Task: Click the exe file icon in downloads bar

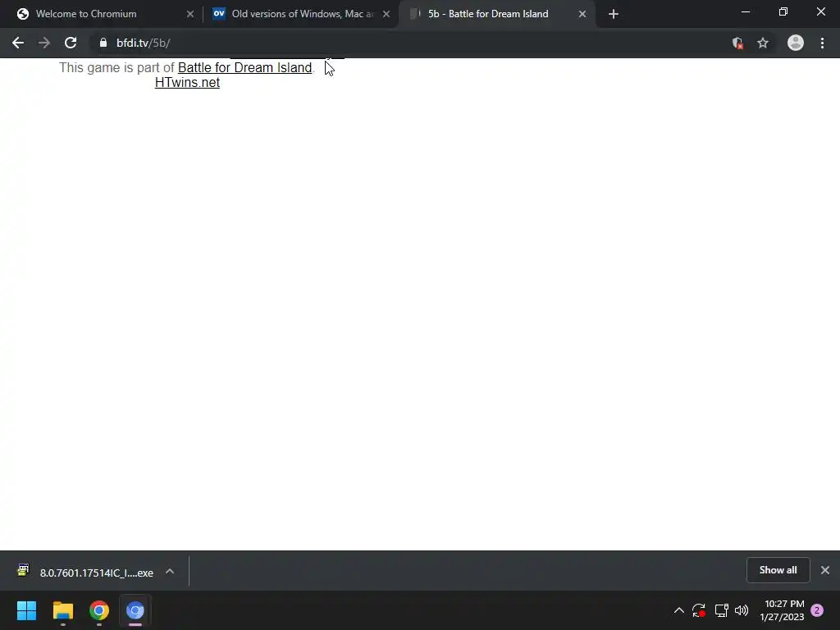Action: click(23, 570)
